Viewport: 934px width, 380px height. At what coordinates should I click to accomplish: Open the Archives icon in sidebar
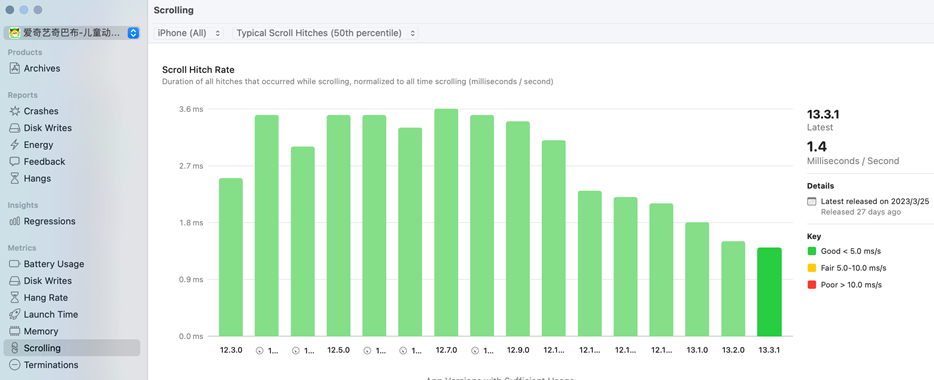point(14,68)
